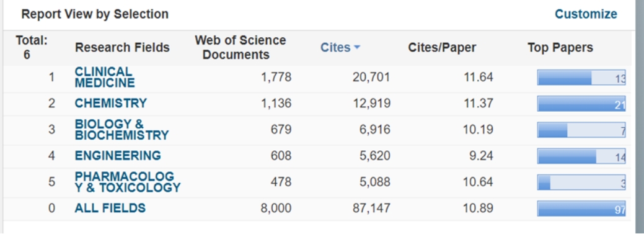Open the CLINICAL MEDICINE research field
This screenshot has height=234, width=644.
(x=105, y=78)
